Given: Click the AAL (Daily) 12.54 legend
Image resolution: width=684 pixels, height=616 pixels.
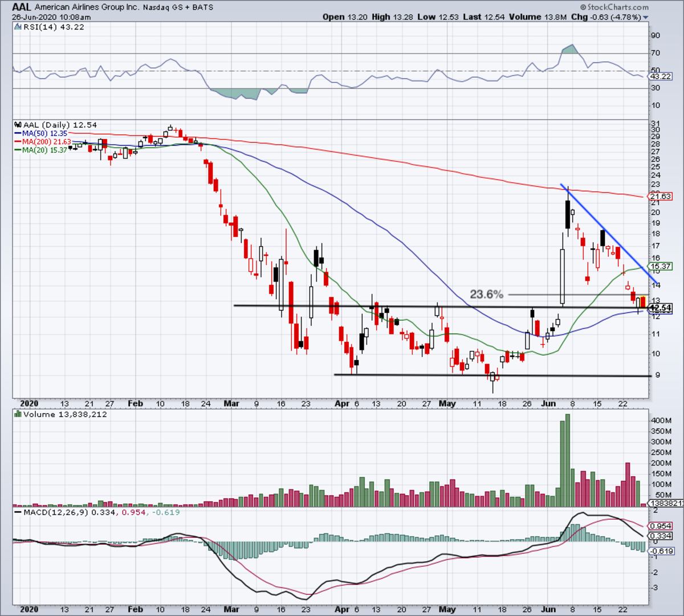Looking at the screenshot, I should tap(60, 125).
